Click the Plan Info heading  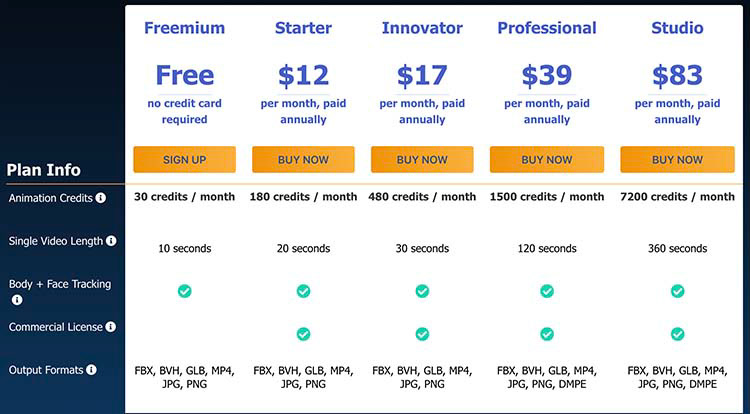pos(44,170)
